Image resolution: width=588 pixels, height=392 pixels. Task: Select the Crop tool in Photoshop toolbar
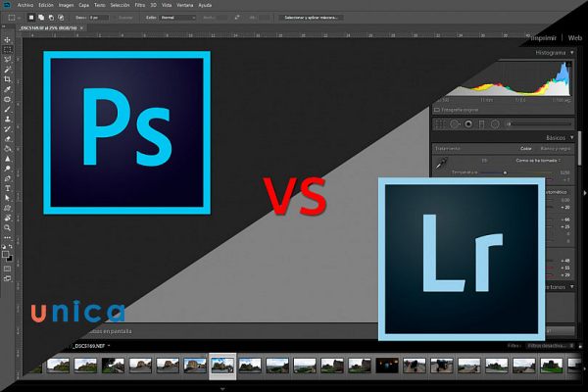(x=8, y=79)
